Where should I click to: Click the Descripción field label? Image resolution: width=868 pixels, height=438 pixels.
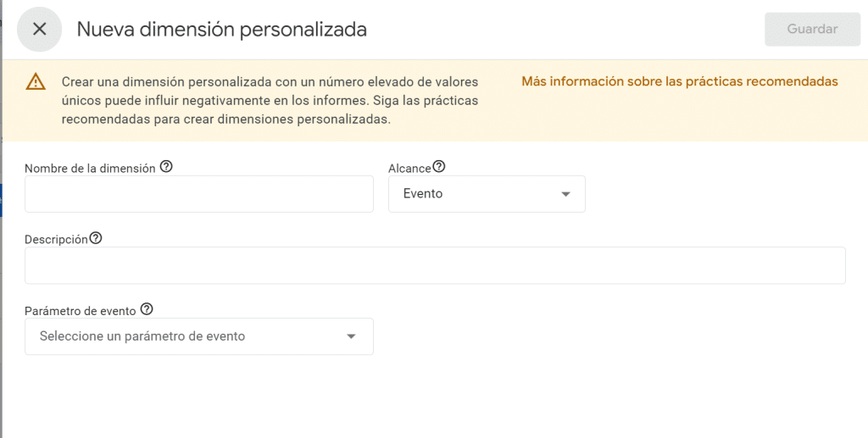(57, 240)
